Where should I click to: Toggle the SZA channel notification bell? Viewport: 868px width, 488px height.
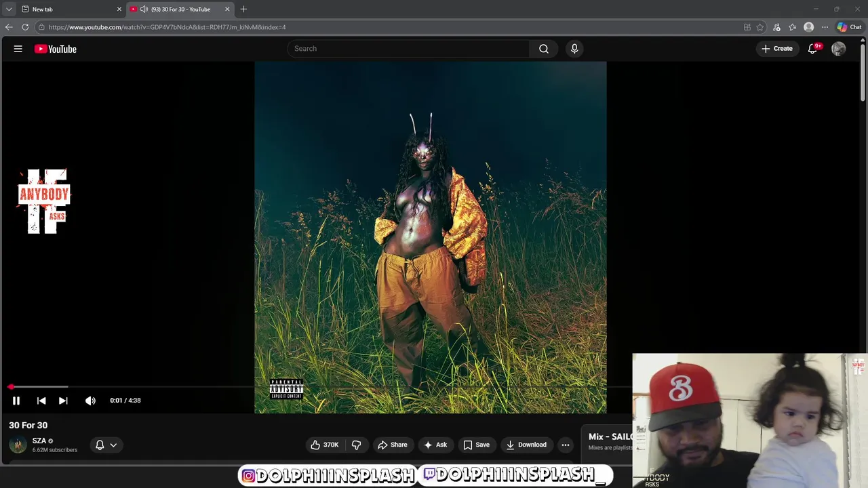pyautogui.click(x=100, y=445)
